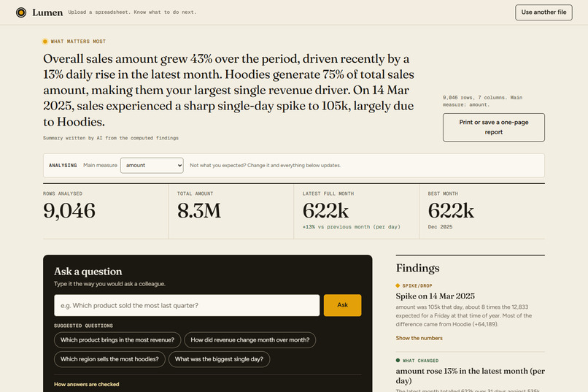Screen dimensions: 588x392
Task: Click 'amount rose 13% in the latest month' heading
Action: tap(471, 375)
